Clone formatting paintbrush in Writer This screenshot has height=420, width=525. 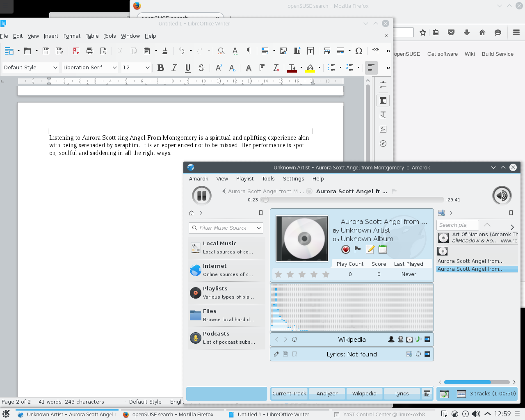[x=165, y=51]
